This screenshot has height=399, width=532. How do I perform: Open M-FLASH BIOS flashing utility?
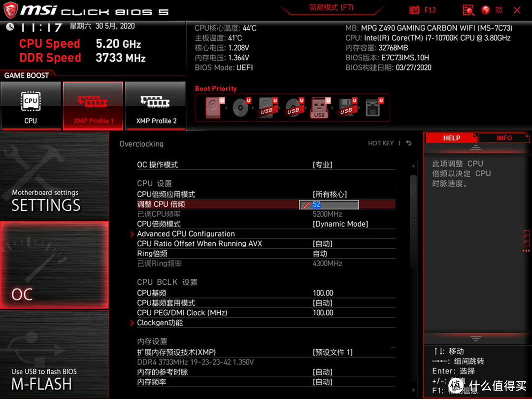[x=54, y=355]
